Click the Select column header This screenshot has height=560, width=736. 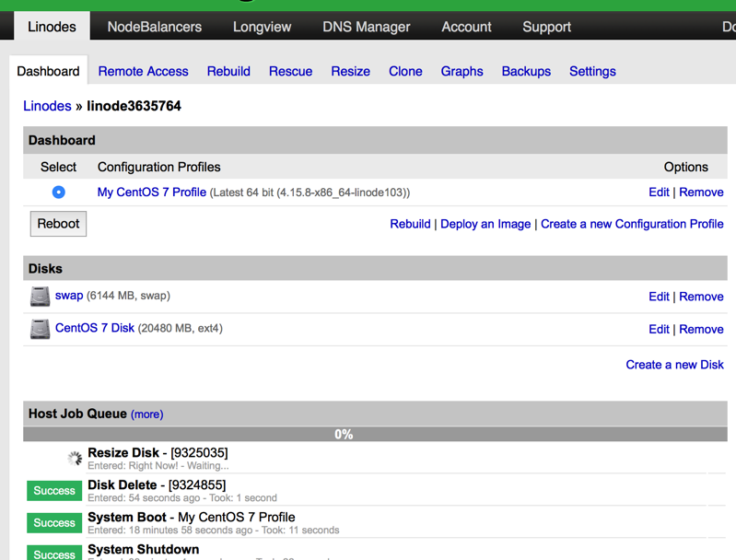tap(58, 167)
